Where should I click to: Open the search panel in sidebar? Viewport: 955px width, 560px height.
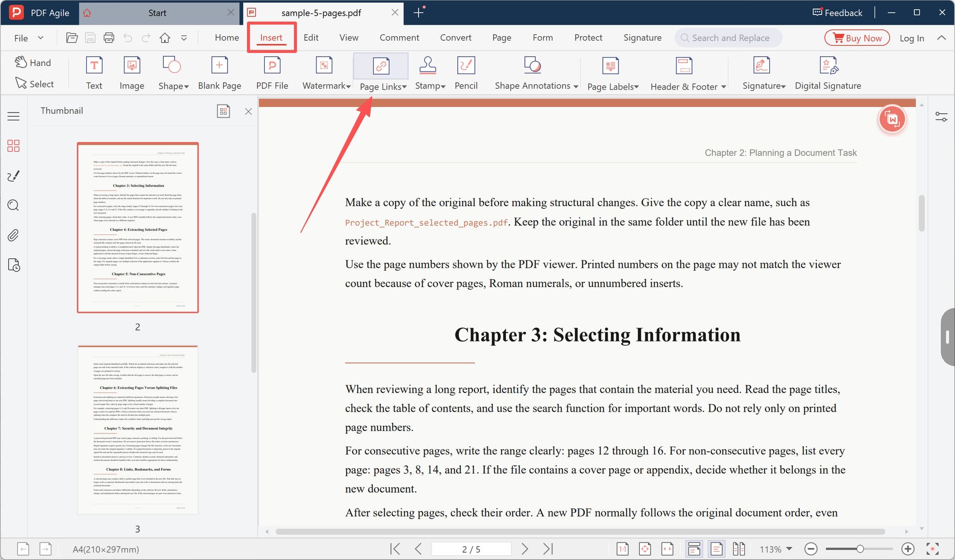pyautogui.click(x=13, y=205)
